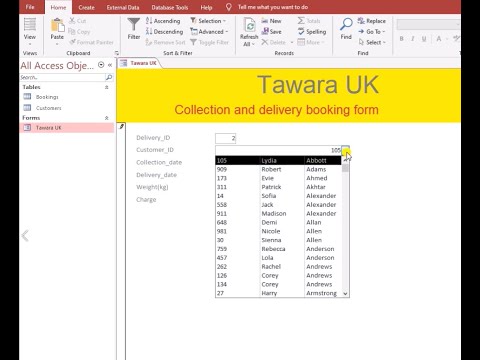This screenshot has height=360, width=480.
Task: Select customer 173 Evie Ahmed
Action: (x=278, y=178)
